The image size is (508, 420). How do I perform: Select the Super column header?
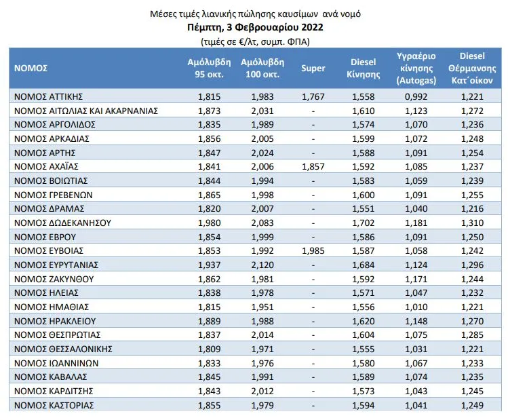tap(313, 69)
